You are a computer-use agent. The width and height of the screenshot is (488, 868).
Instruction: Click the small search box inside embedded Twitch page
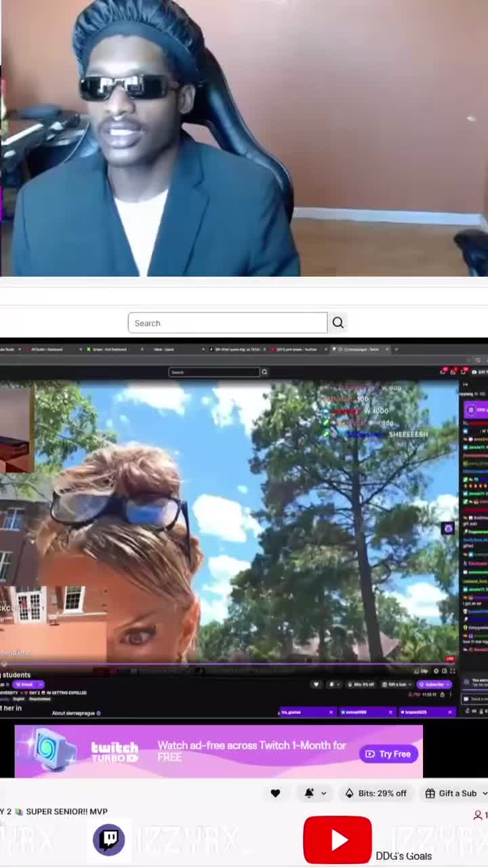pos(214,372)
